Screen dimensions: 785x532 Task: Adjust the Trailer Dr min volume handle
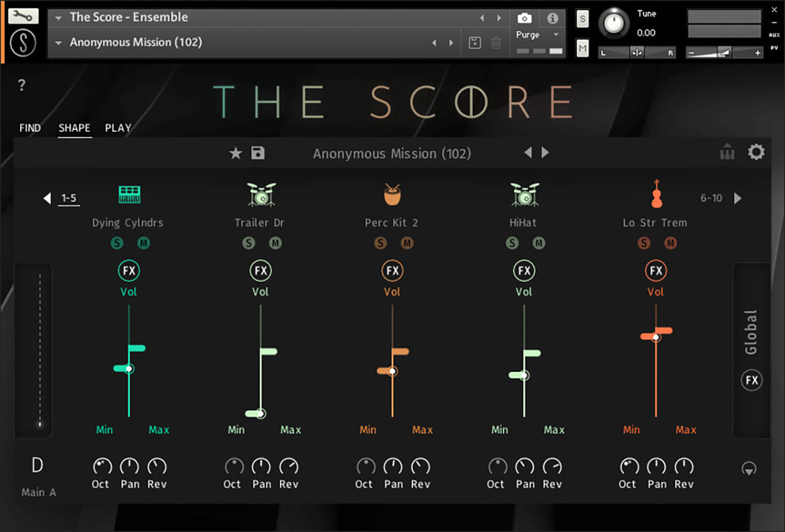(x=255, y=413)
